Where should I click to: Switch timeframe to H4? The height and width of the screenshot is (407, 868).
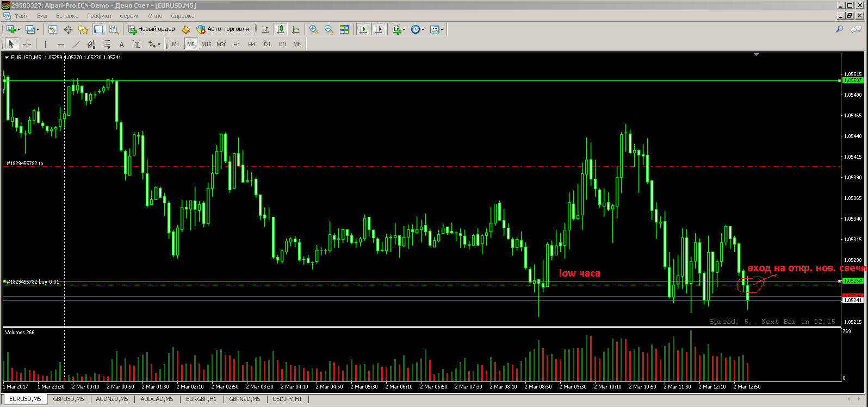pyautogui.click(x=252, y=44)
